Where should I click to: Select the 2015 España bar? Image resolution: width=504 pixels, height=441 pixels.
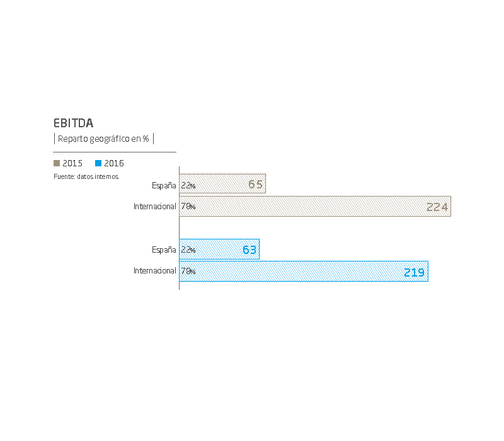[x=222, y=183]
